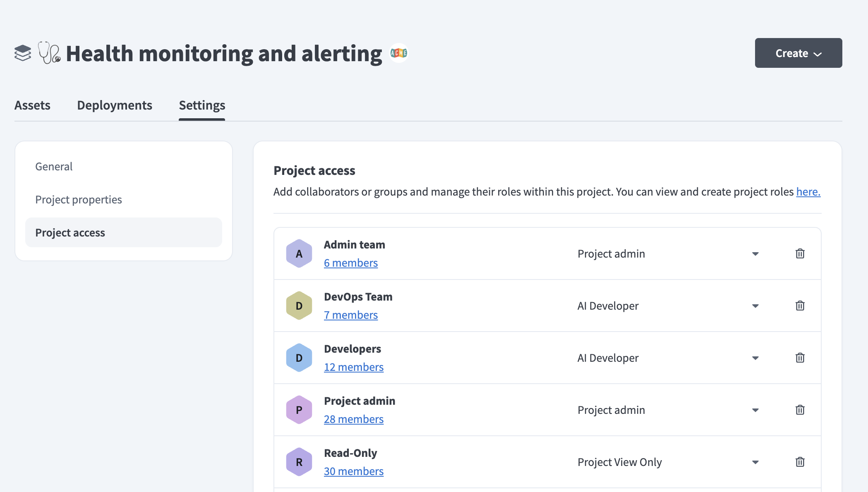Expand DevOps Team role selector

click(x=755, y=306)
